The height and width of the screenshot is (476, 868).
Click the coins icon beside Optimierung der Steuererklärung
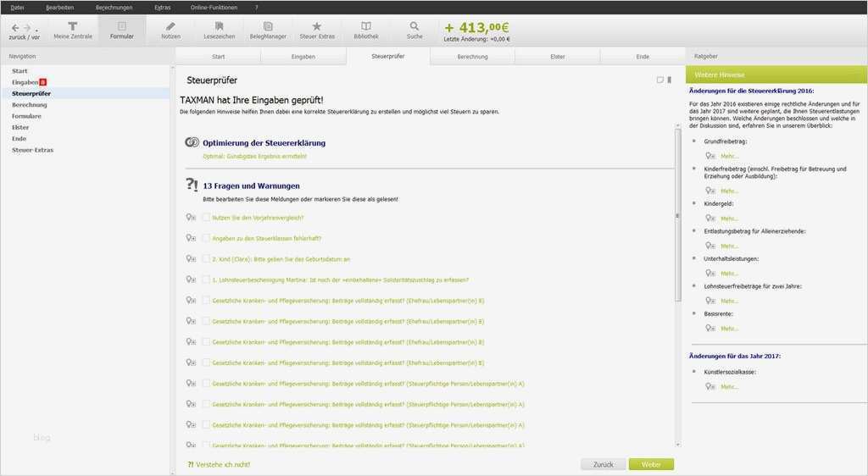[x=192, y=142]
